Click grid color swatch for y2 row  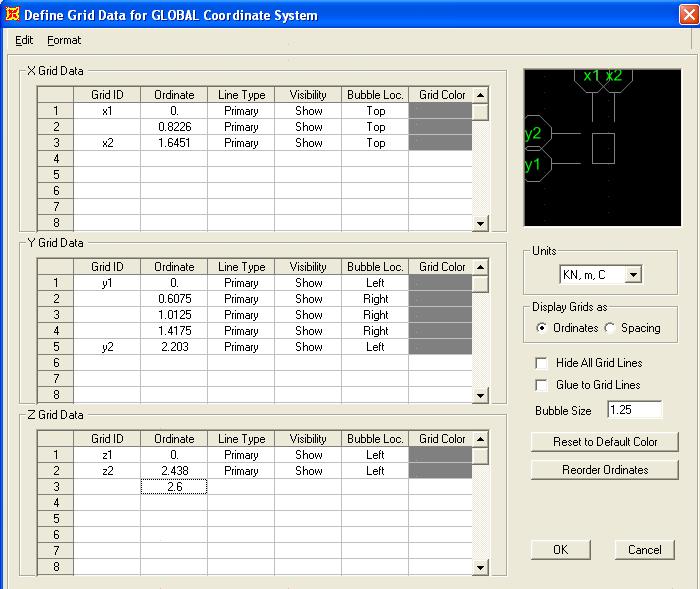tap(440, 347)
